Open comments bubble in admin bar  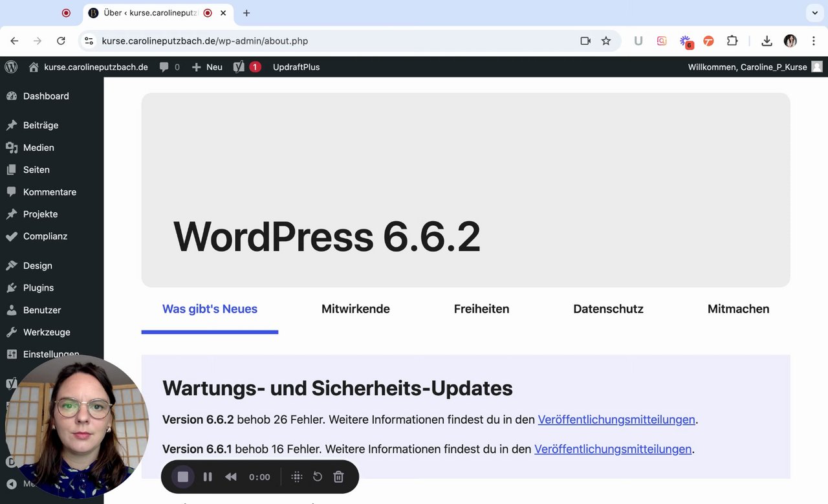(169, 67)
